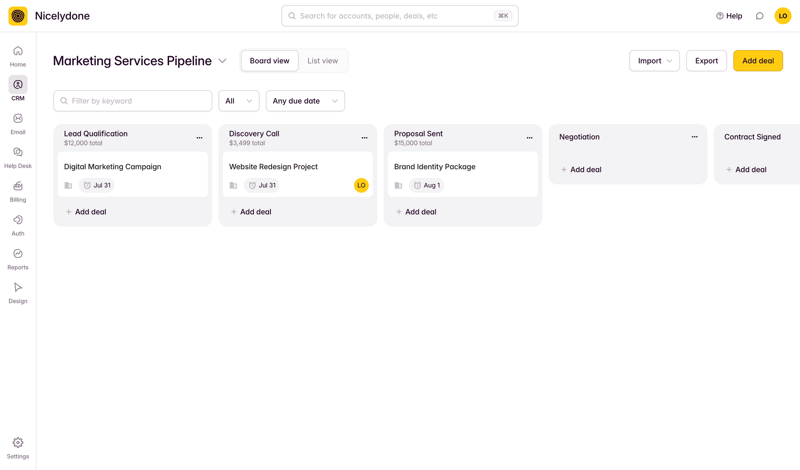Add deal under Discovery Call
Image resolution: width=800 pixels, height=470 pixels.
pyautogui.click(x=251, y=212)
